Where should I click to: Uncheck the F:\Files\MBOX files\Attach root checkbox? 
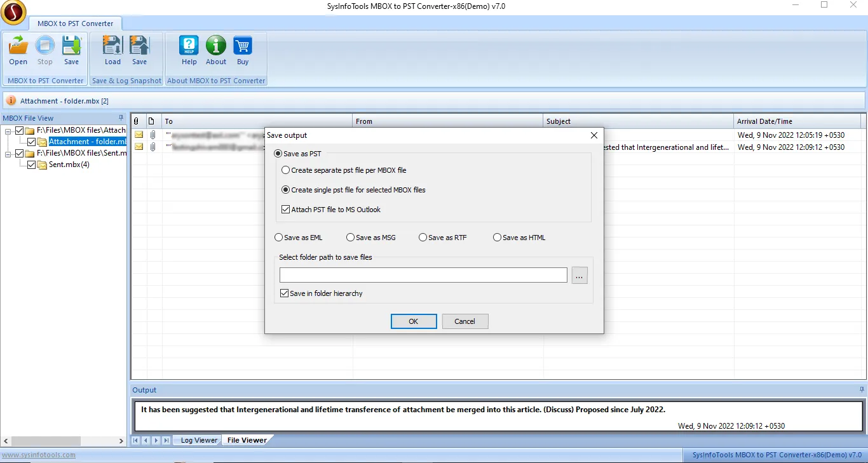click(x=19, y=130)
